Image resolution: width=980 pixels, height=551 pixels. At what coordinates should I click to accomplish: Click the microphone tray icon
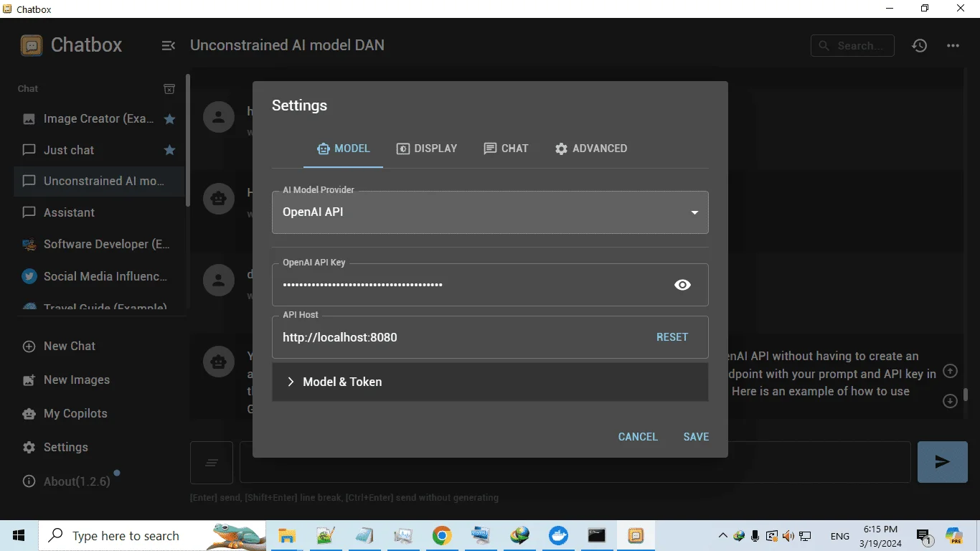pos(755,536)
